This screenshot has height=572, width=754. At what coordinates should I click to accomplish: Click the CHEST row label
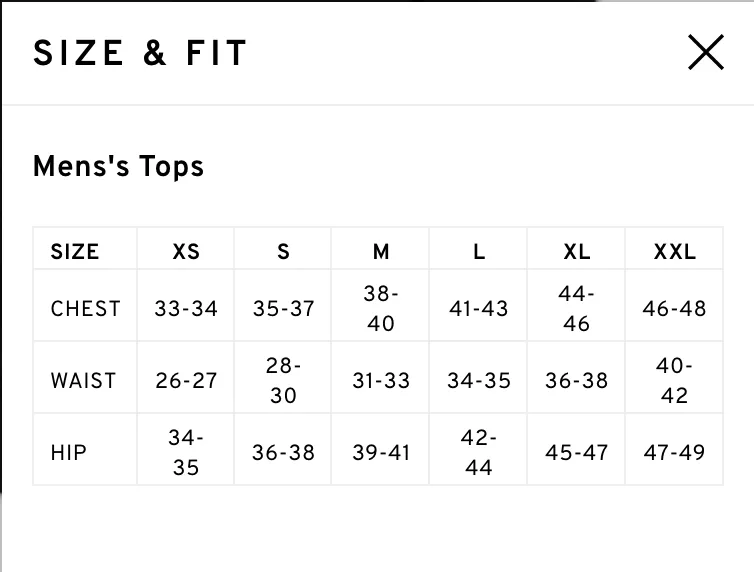coord(85,308)
